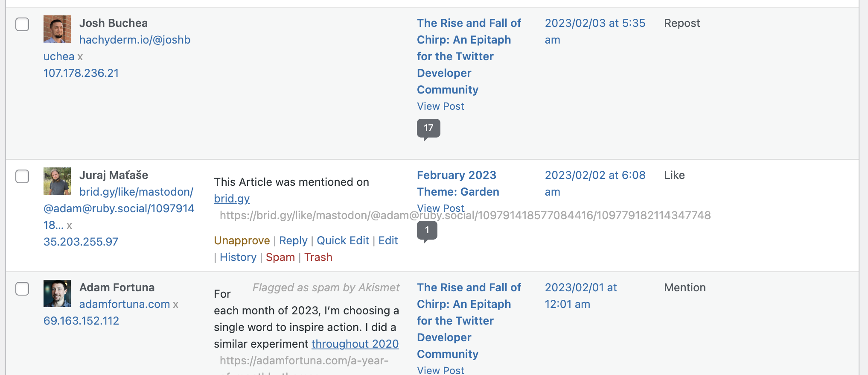Open the adamfortuna.com author link
The image size is (868, 375).
[x=125, y=304]
